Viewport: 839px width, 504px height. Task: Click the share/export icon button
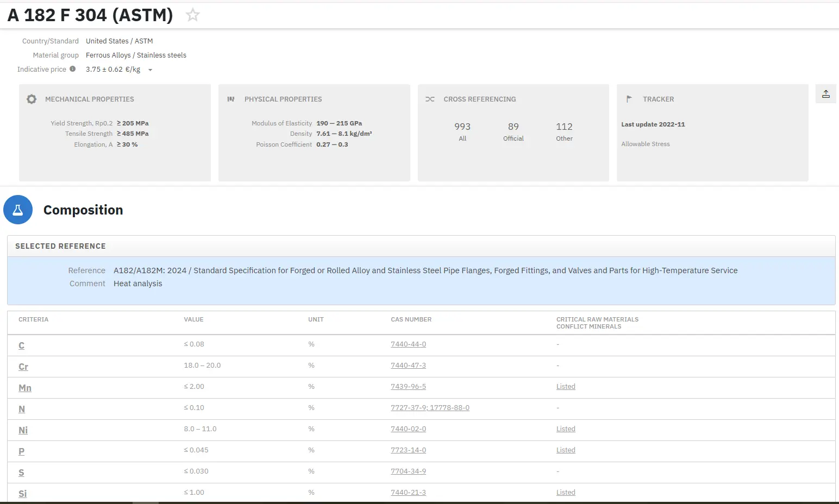pyautogui.click(x=825, y=94)
